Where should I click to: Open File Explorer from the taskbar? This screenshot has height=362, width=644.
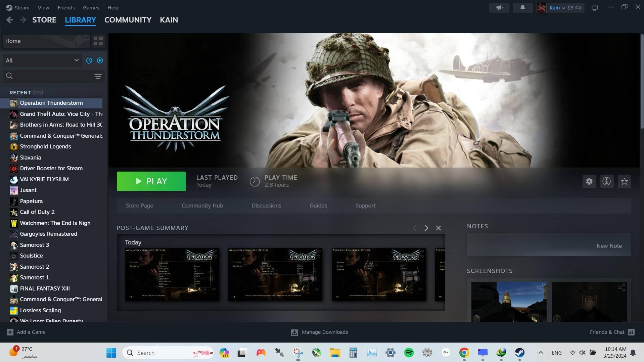(335, 353)
